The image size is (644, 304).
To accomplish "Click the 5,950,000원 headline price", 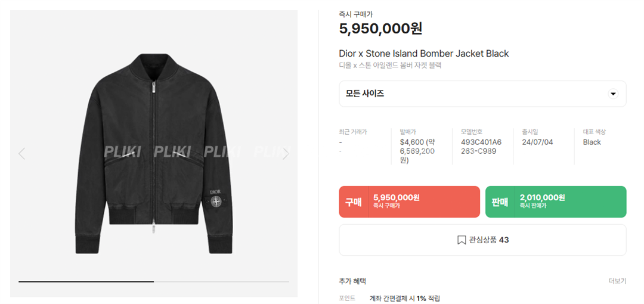I will coord(380,29).
